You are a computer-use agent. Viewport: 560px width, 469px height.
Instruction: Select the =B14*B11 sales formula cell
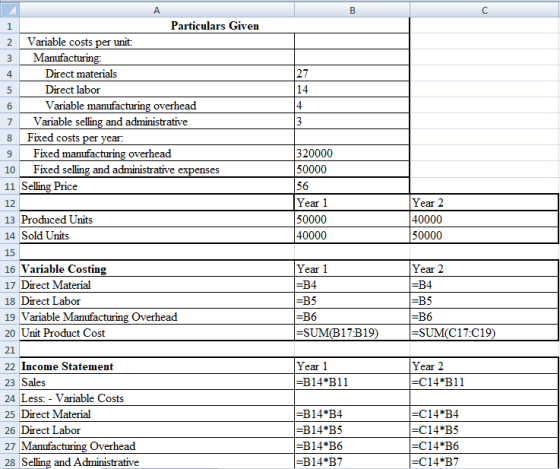click(352, 382)
